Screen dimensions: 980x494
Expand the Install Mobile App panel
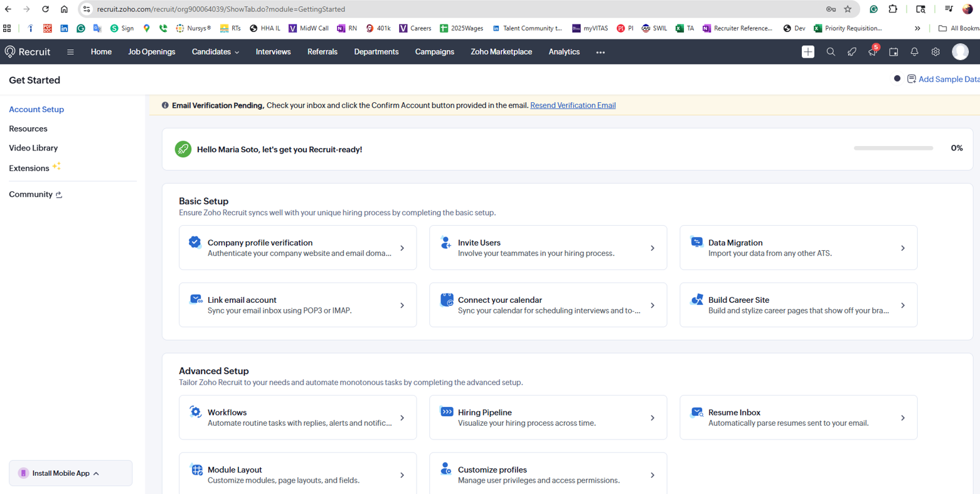[71, 473]
